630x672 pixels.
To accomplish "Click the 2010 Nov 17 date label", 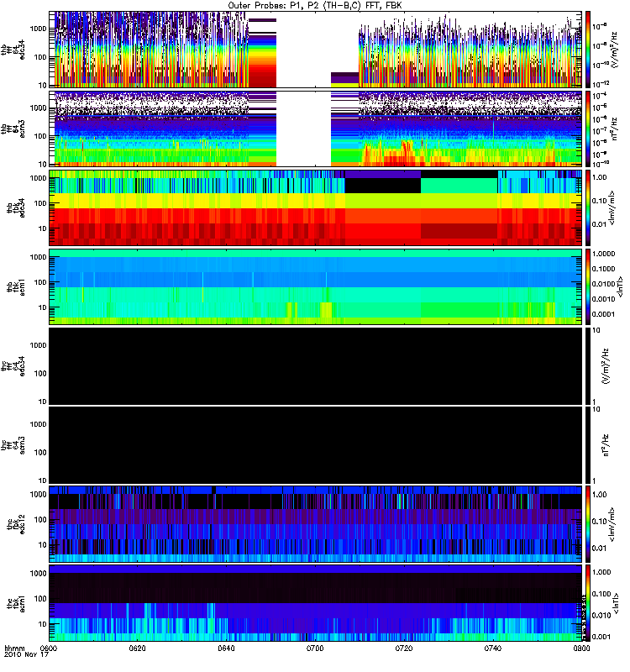I will tap(27, 654).
